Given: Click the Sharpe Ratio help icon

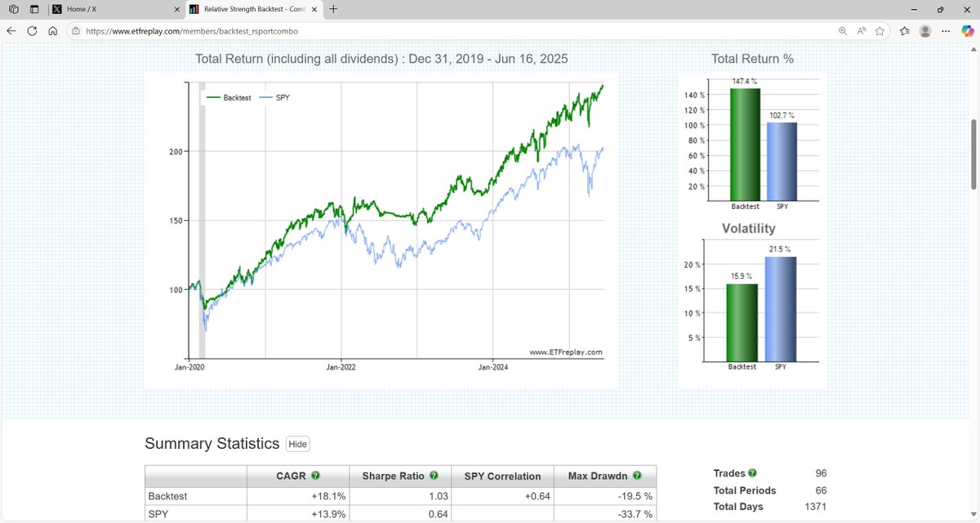Looking at the screenshot, I should click(434, 476).
